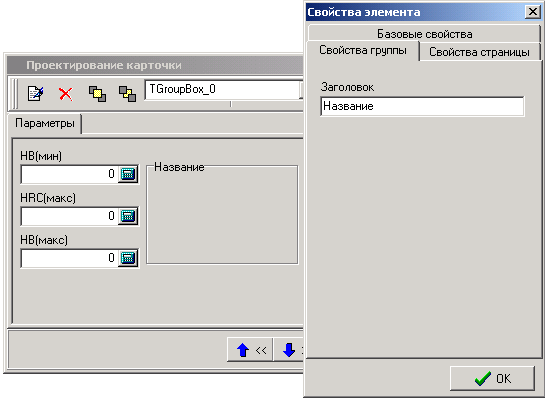Confirm with the OK button
545x398 pixels.
click(x=492, y=378)
